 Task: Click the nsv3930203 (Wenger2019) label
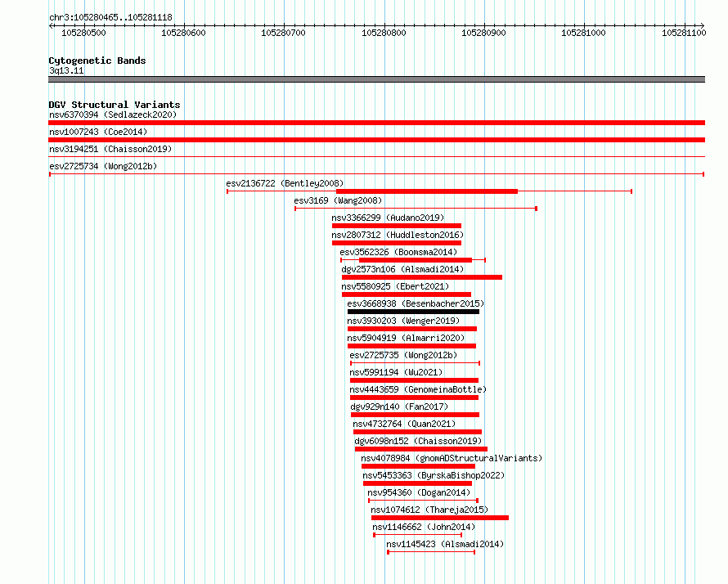(x=403, y=321)
